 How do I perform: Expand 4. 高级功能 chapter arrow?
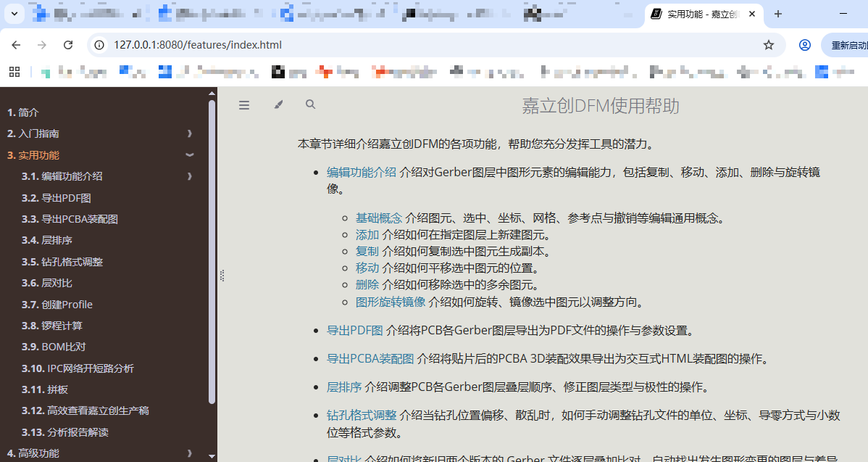click(190, 453)
